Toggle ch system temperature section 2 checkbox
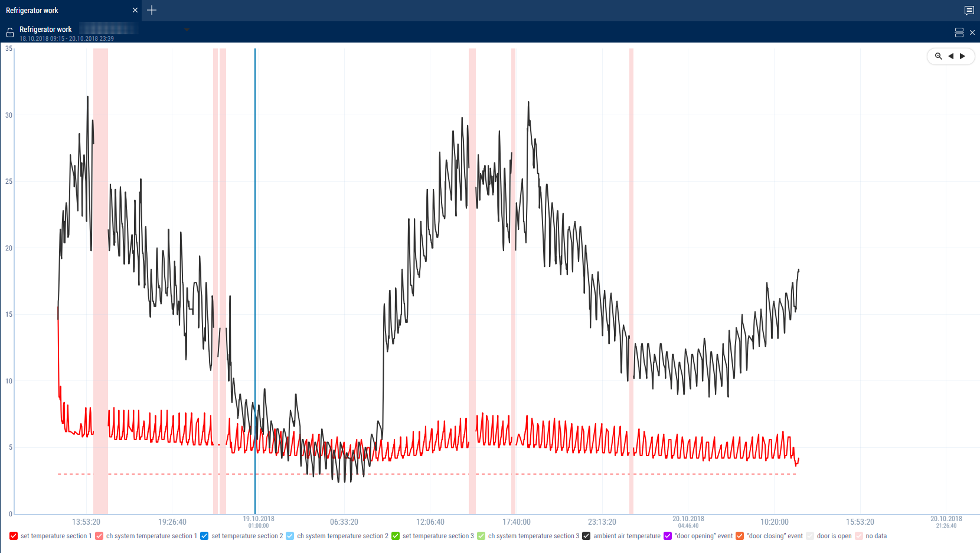 tap(290, 536)
